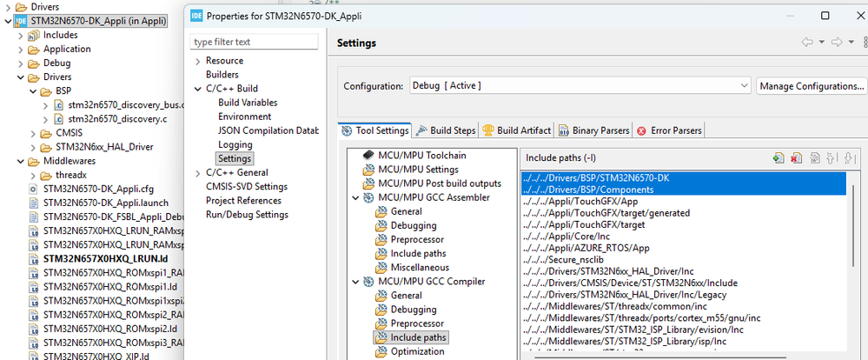
Task: Select Run/Debug Settings entry
Action: (247, 214)
